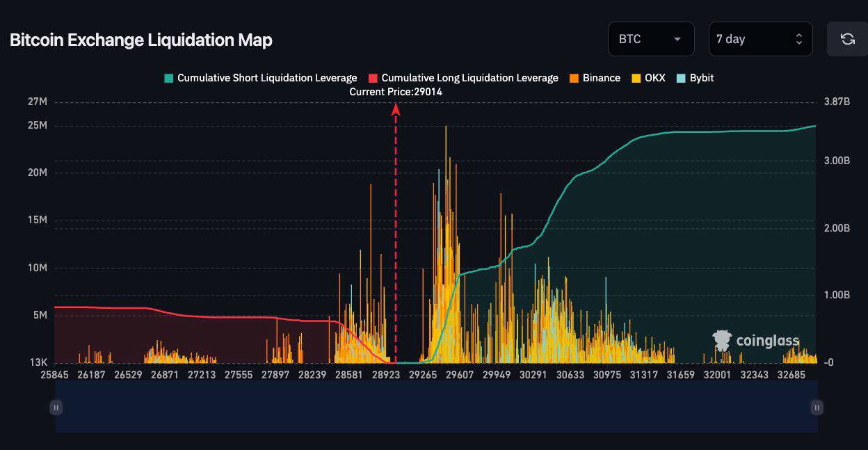Image resolution: width=868 pixels, height=450 pixels.
Task: Click the refresh chart icon button
Action: point(847,39)
